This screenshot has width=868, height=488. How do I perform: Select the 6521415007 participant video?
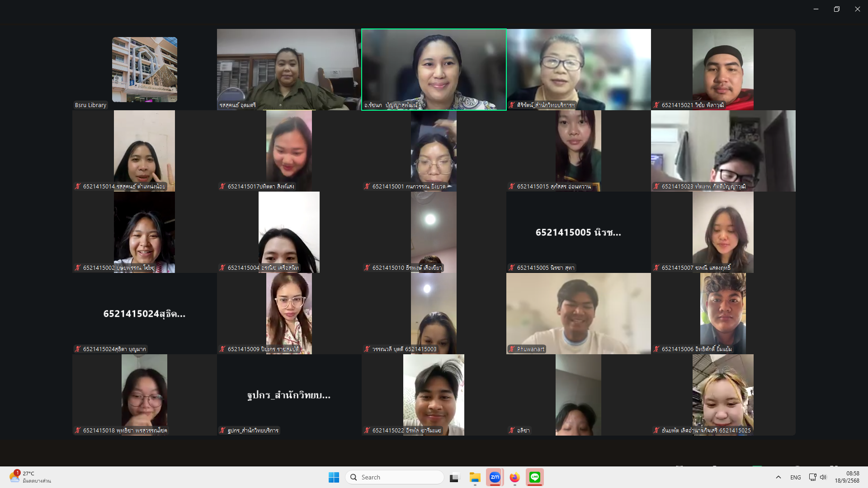tap(723, 232)
